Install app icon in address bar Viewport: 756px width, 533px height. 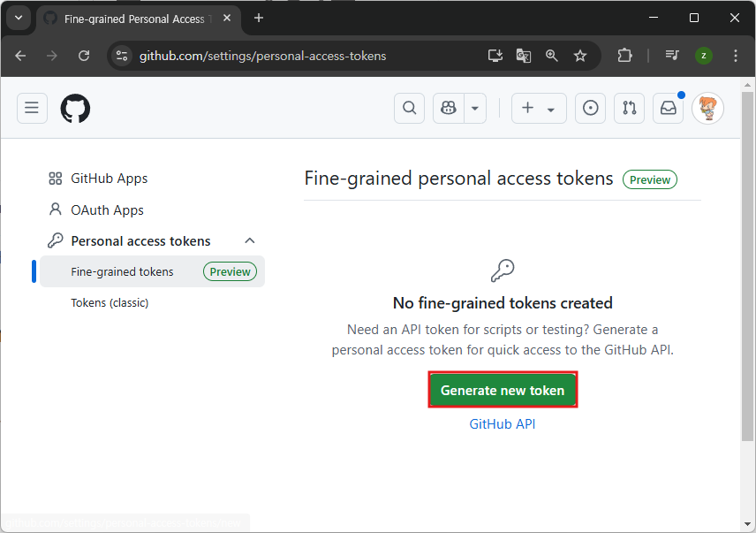[495, 56]
